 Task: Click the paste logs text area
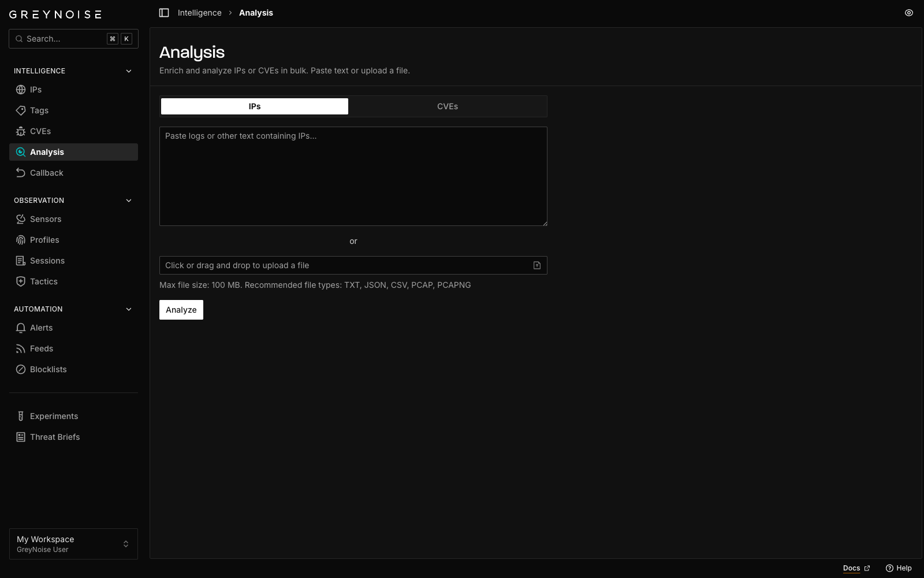(353, 176)
